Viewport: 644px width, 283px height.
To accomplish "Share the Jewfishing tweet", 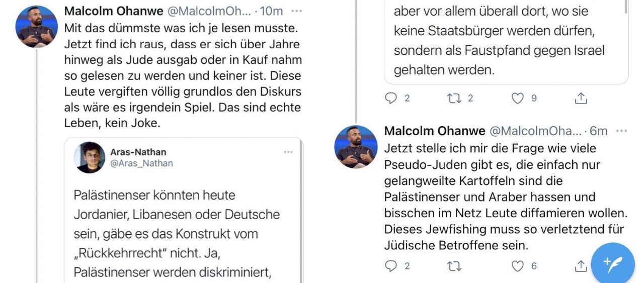I will click(581, 266).
